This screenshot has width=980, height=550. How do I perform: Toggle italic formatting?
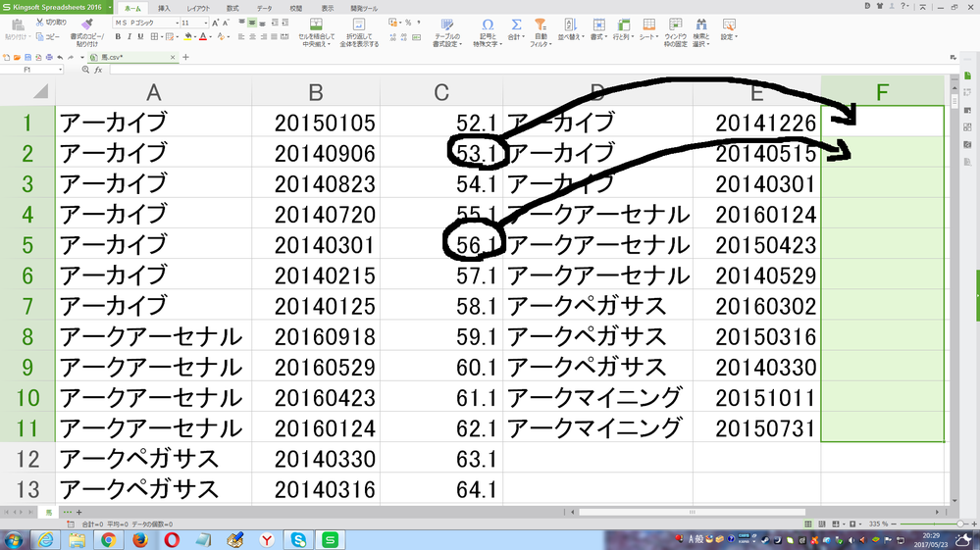(130, 36)
